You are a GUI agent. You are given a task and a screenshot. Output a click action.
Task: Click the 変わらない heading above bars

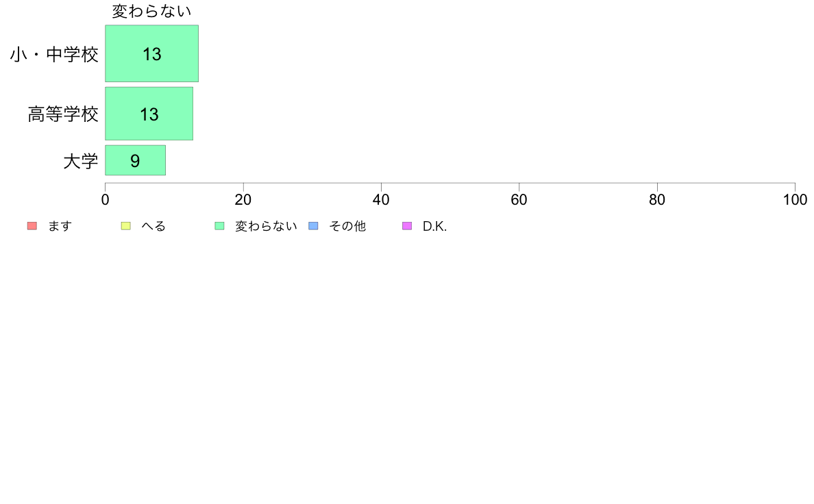click(151, 11)
